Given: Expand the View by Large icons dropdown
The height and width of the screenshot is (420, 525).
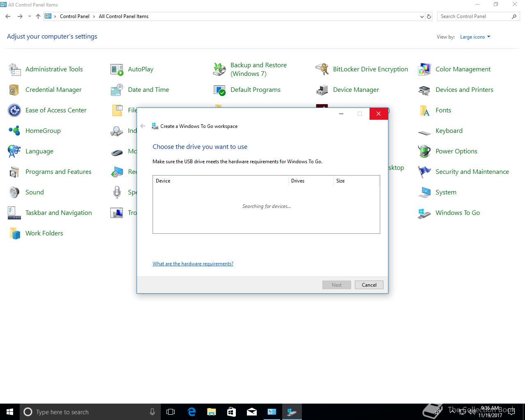Looking at the screenshot, I should click(x=475, y=37).
